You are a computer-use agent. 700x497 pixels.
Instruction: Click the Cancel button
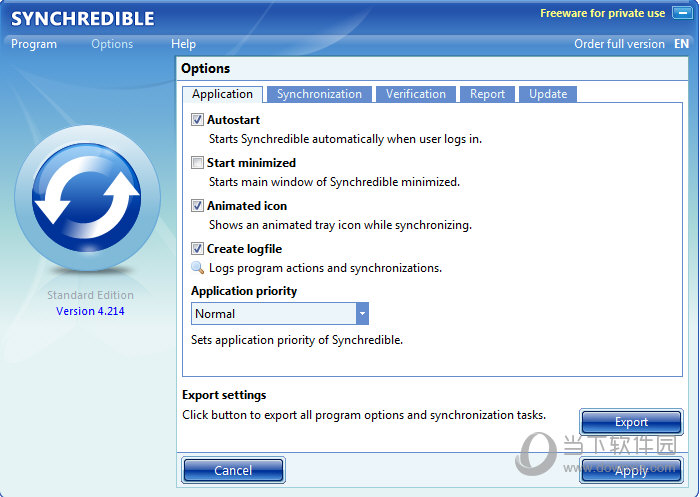point(233,470)
